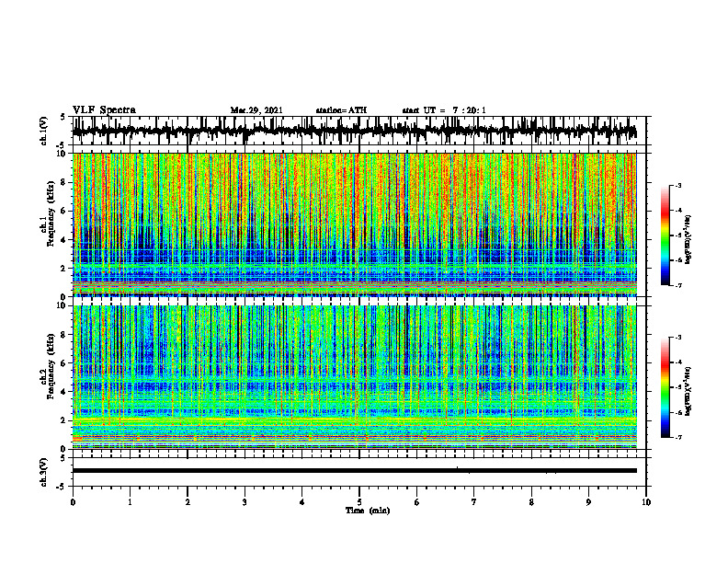This screenshot has width=728, height=563.
Task: Click the time axis tick label "6"
Action: point(417,502)
